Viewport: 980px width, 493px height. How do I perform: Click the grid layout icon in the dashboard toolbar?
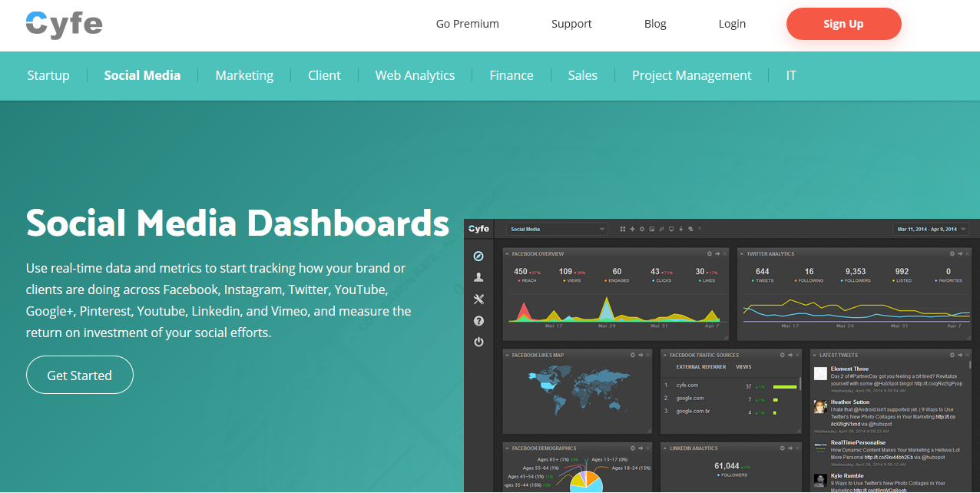click(623, 229)
